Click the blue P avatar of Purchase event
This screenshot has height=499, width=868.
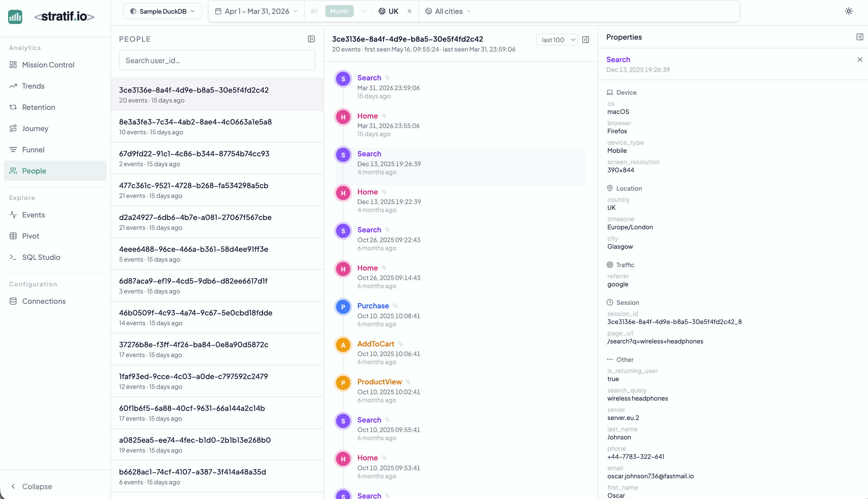point(343,307)
